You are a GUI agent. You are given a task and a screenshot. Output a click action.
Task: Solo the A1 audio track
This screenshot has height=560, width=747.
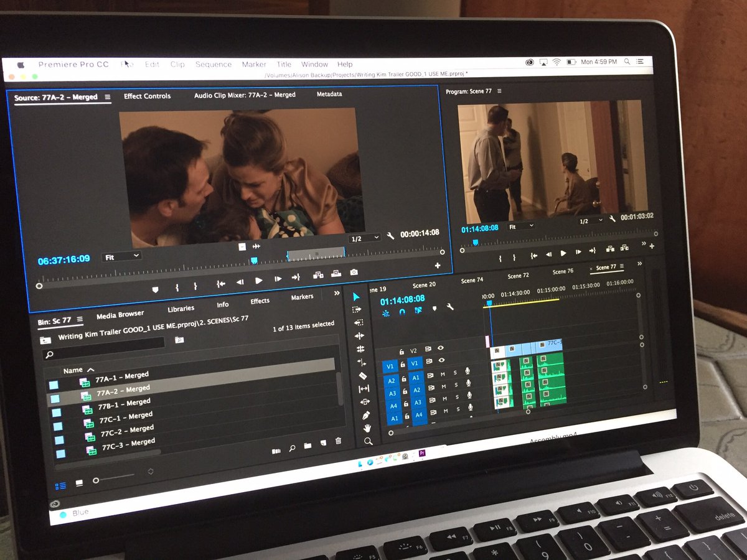[455, 371]
